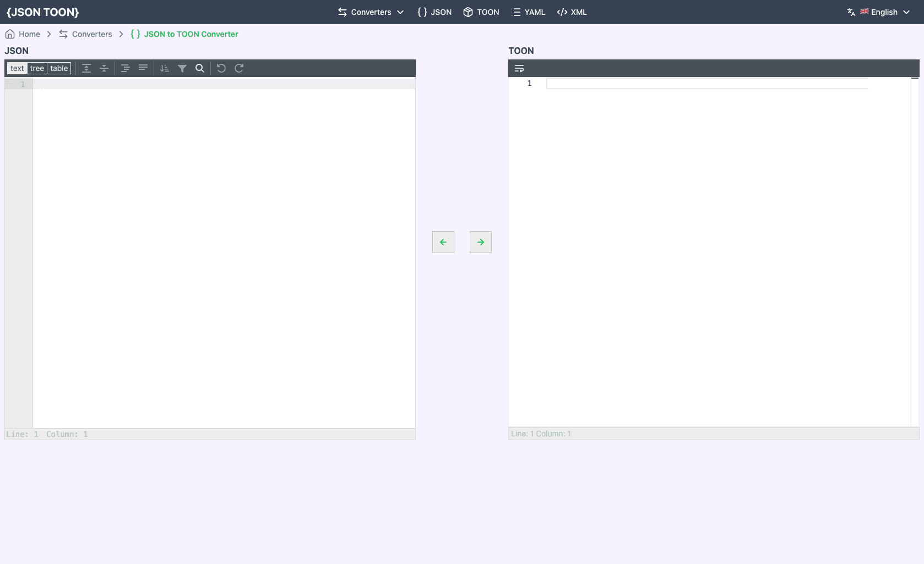Image resolution: width=924 pixels, height=564 pixels.
Task: Go to the JSON page in navbar
Action: 434,12
